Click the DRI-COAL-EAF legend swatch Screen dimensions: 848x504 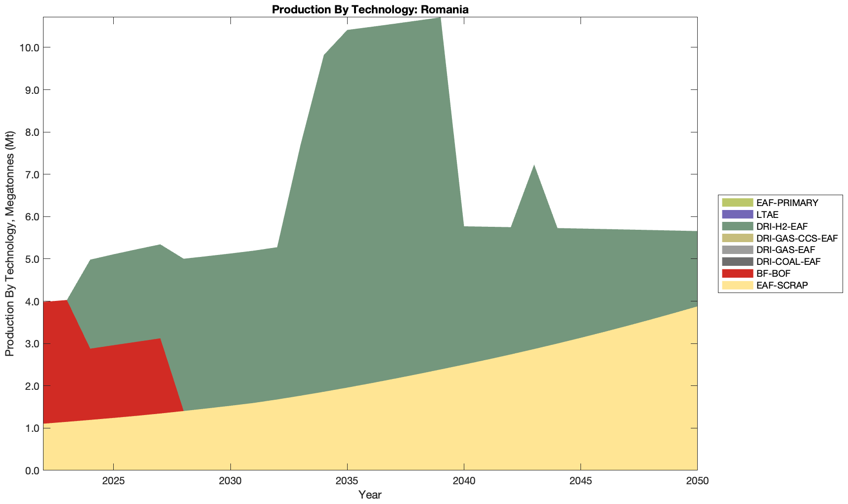click(737, 261)
